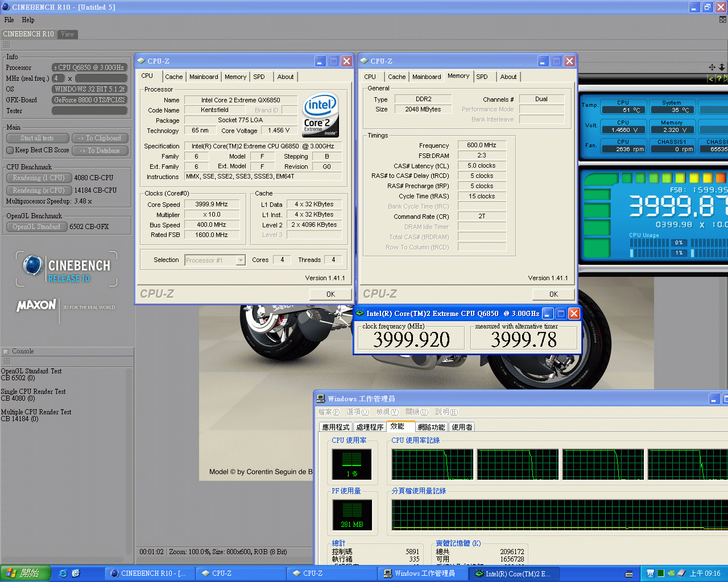
Task: Switch to CPU tab in CPU-Z memory window
Action: coord(370,77)
